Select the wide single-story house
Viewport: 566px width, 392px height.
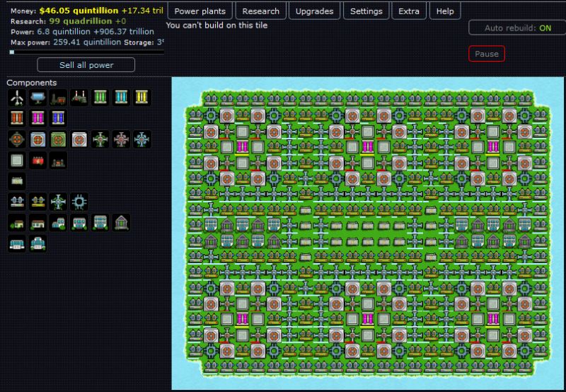(x=37, y=223)
